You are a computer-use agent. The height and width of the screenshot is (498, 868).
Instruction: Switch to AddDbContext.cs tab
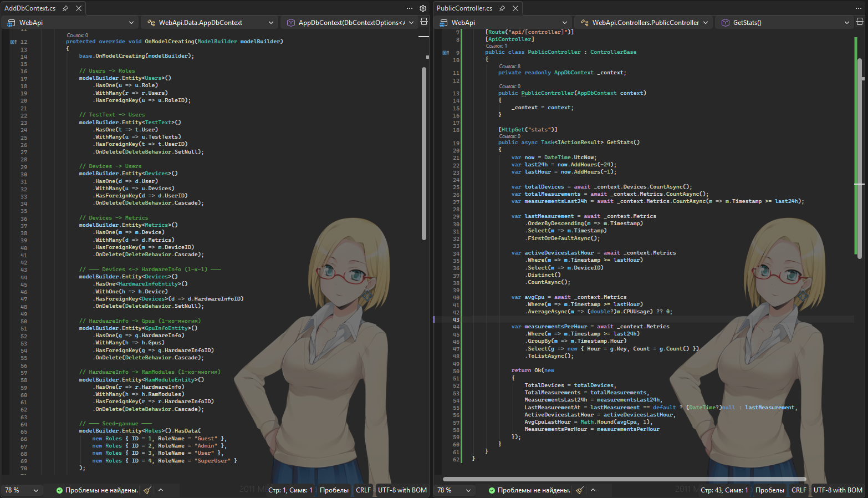click(30, 8)
